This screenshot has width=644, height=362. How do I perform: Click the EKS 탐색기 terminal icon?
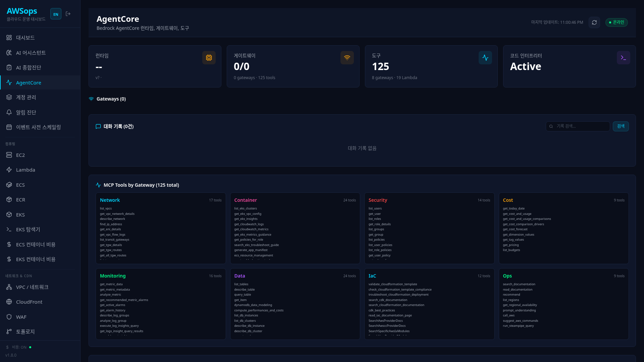coord(9,229)
